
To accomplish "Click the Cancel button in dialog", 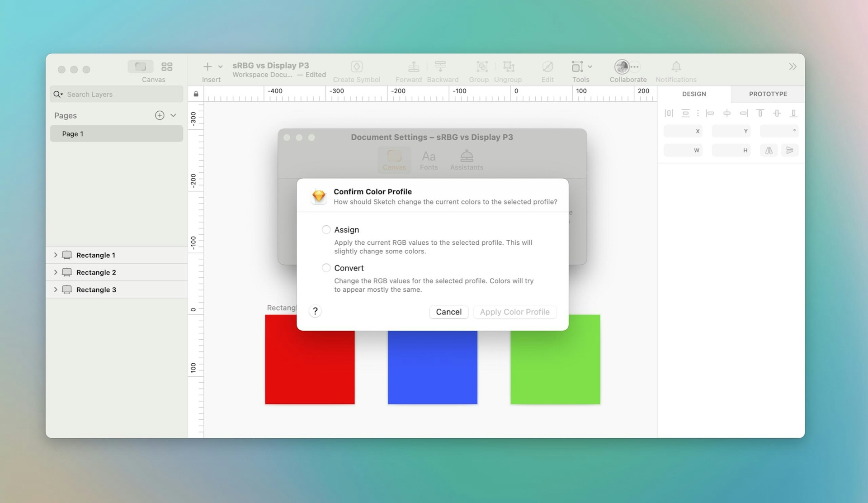I will 448,312.
